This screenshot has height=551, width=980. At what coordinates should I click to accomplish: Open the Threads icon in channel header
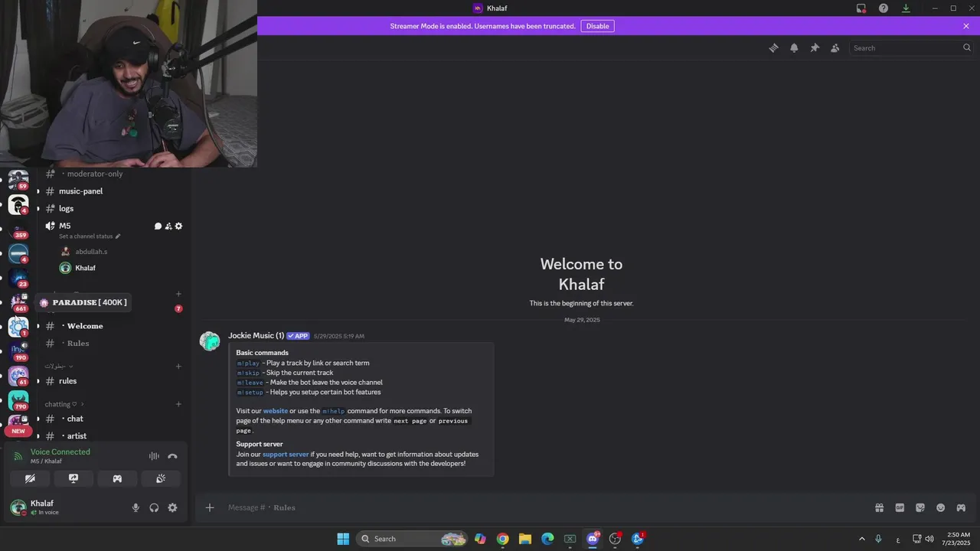click(774, 47)
